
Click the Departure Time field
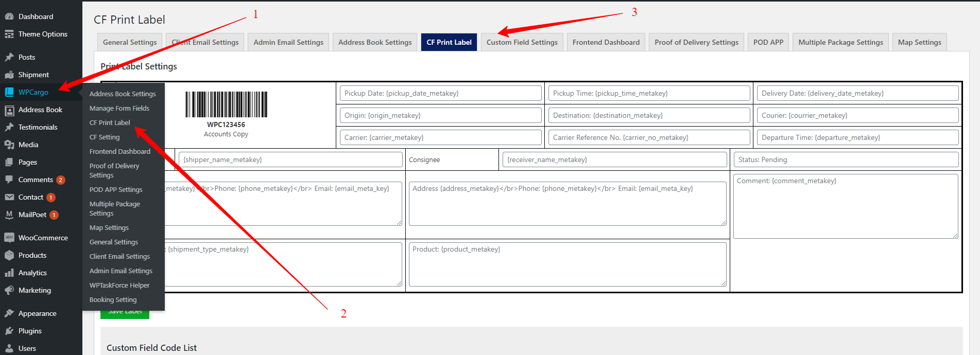click(x=857, y=137)
